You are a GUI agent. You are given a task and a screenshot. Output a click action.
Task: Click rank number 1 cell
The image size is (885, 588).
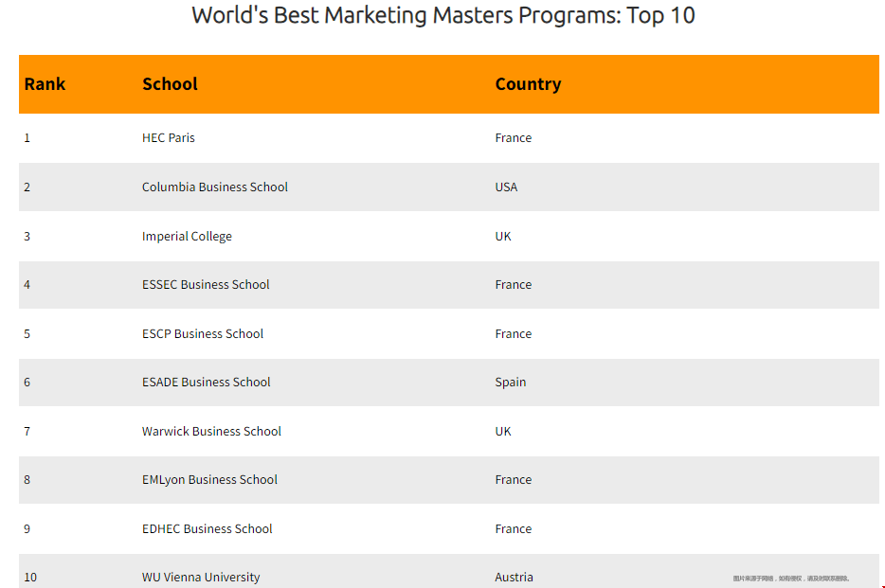click(27, 138)
